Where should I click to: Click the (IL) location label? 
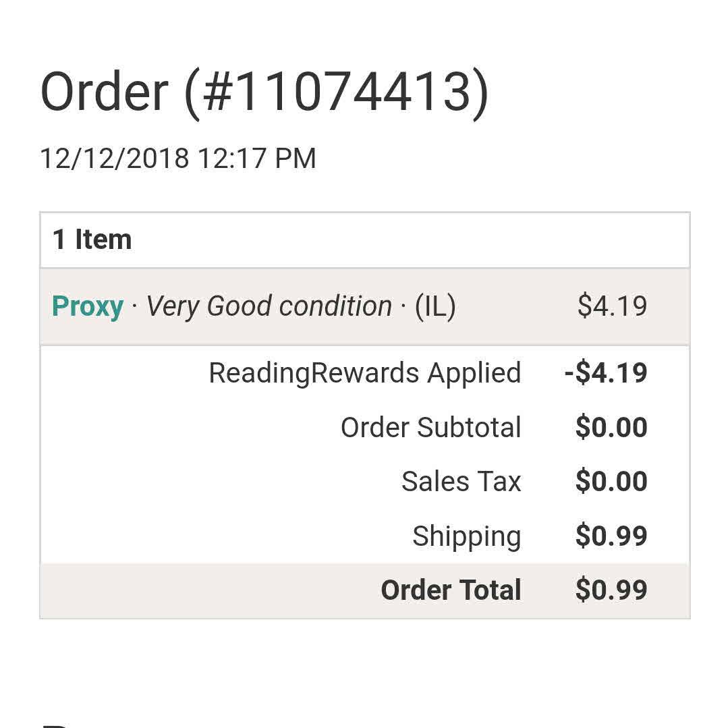435,307
